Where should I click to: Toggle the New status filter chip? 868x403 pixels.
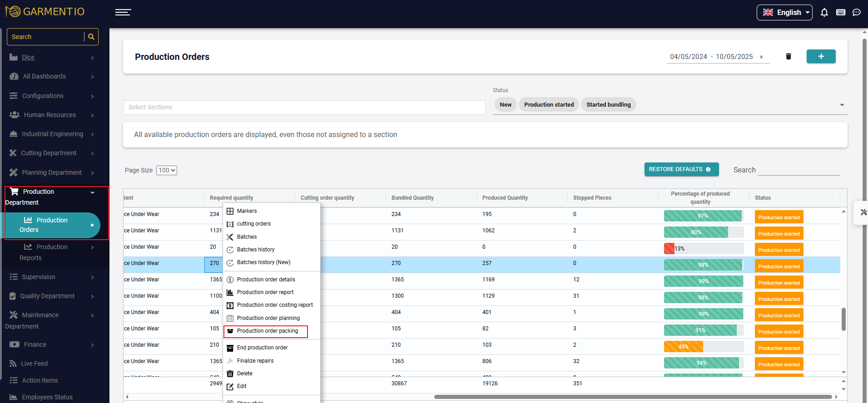point(505,105)
